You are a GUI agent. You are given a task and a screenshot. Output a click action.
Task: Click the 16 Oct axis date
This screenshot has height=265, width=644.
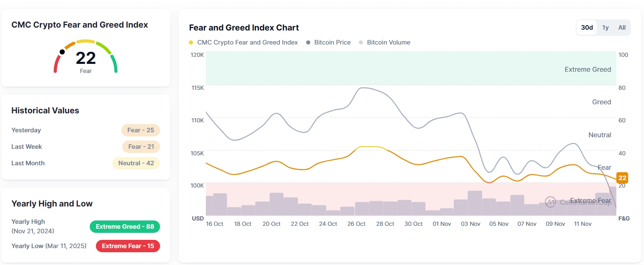(x=214, y=224)
